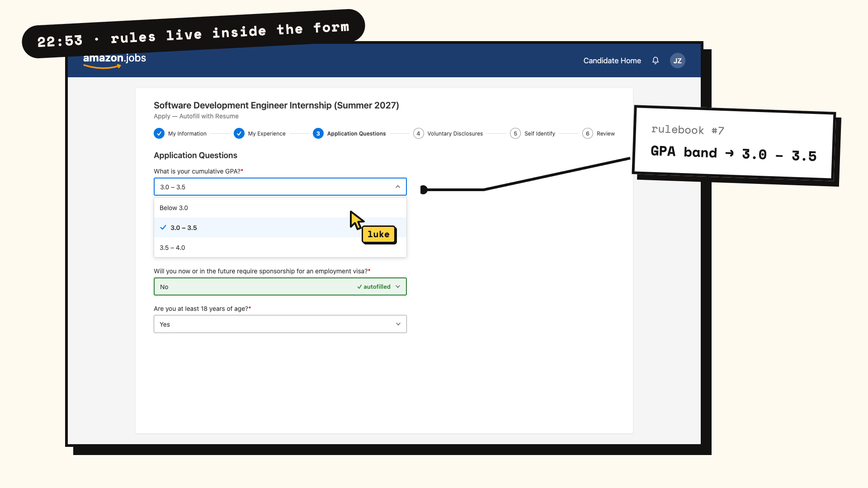The image size is (868, 488).
Task: Jump to Self Identify step
Action: (x=533, y=133)
